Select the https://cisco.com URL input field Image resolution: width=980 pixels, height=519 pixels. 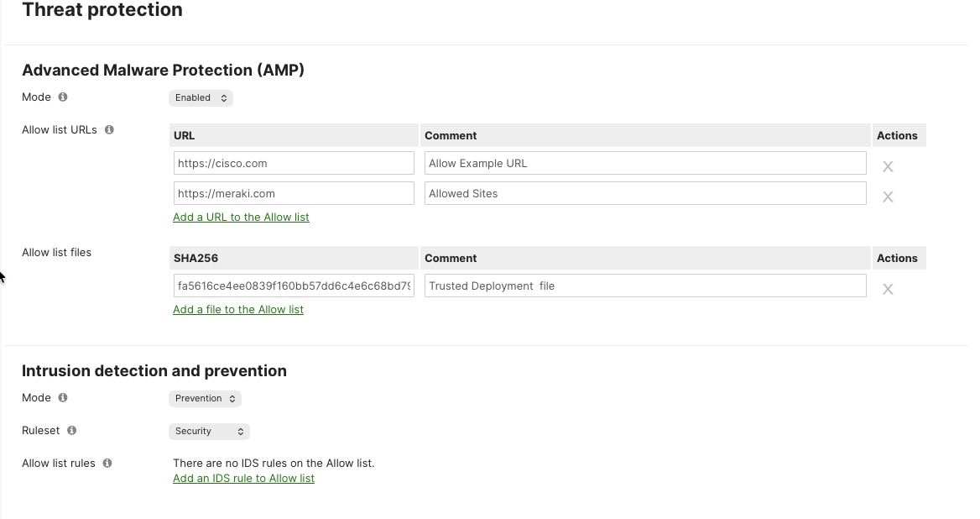(294, 162)
